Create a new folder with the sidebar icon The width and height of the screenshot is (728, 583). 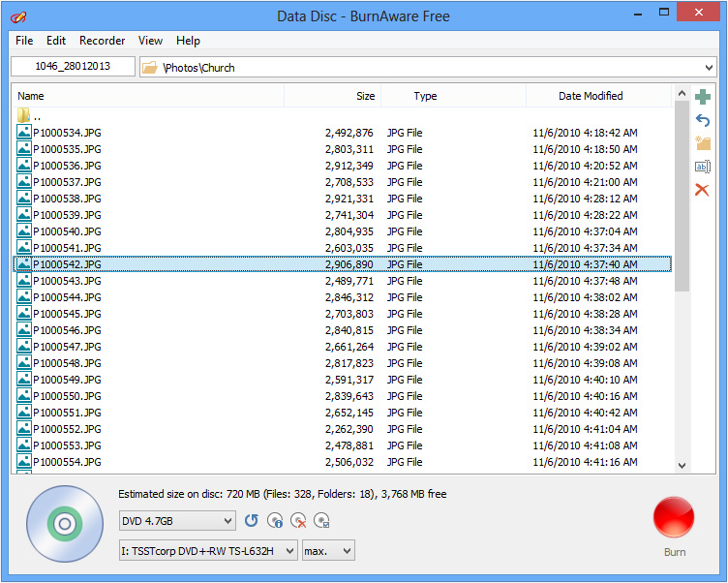[x=703, y=143]
